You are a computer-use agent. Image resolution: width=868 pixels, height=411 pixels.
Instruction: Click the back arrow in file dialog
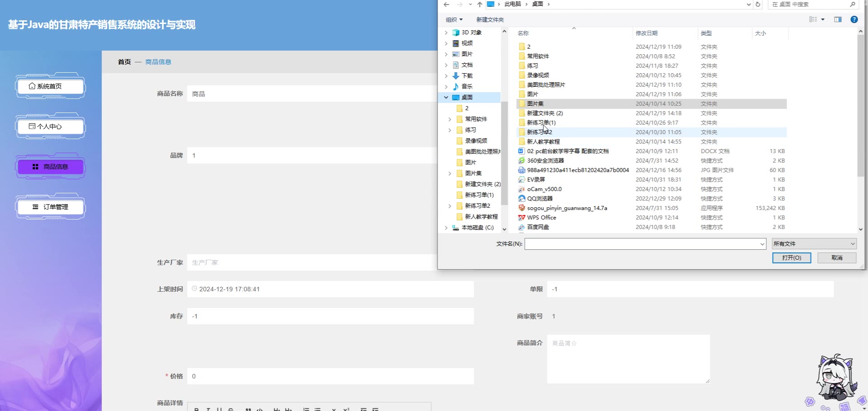[x=446, y=5]
